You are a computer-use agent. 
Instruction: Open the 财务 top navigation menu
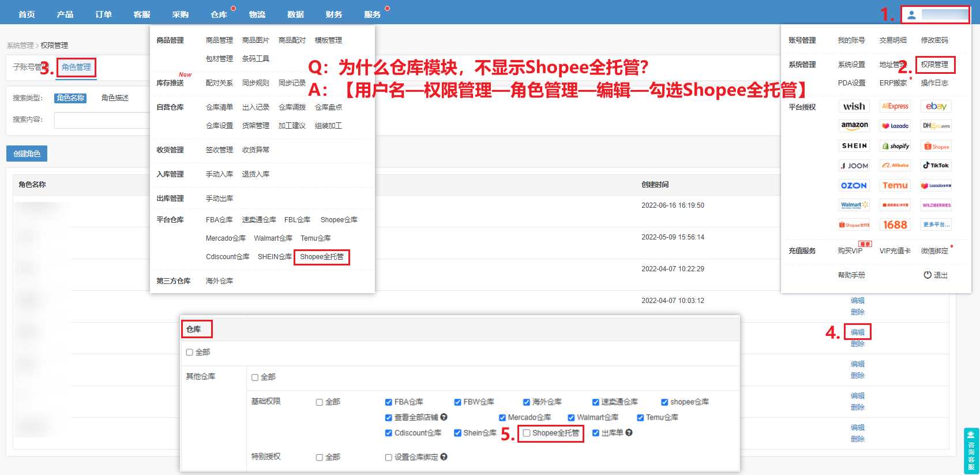pyautogui.click(x=334, y=14)
